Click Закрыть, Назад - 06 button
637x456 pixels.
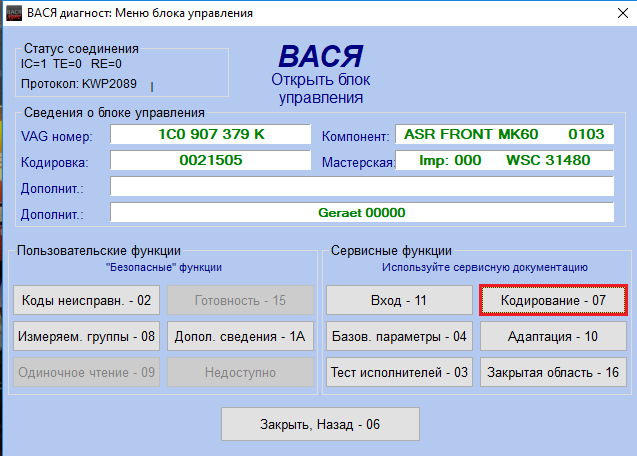320,424
